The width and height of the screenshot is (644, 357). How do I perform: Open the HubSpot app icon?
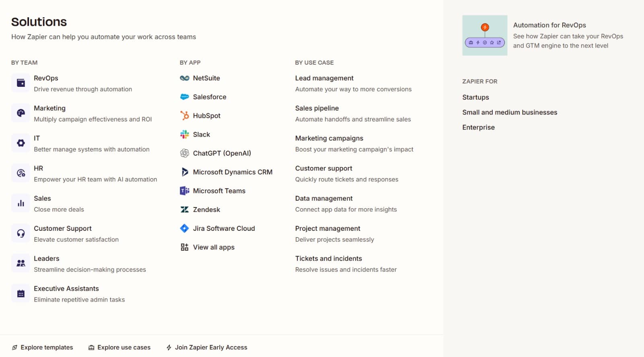[184, 116]
